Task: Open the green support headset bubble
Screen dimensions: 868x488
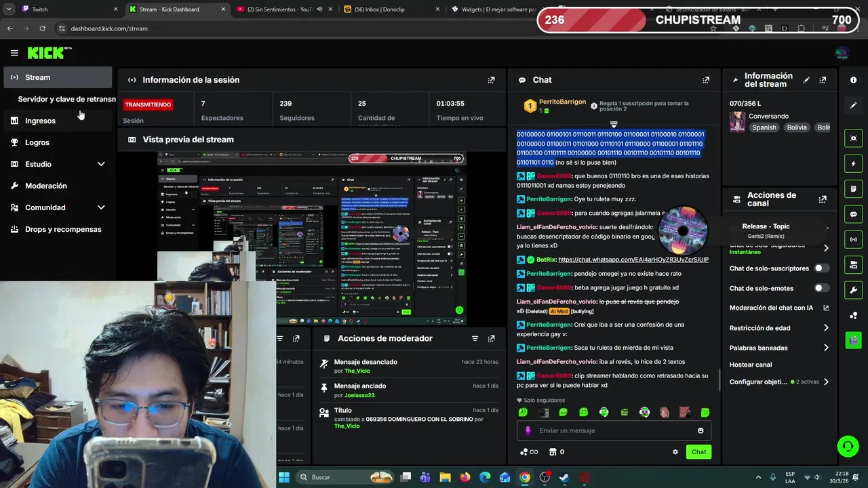Action: pyautogui.click(x=848, y=446)
